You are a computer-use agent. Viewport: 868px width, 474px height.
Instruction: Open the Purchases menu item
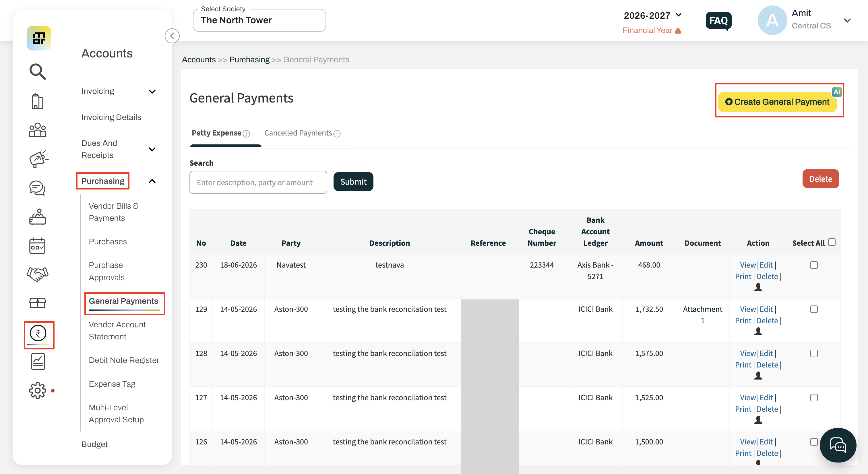tap(108, 241)
